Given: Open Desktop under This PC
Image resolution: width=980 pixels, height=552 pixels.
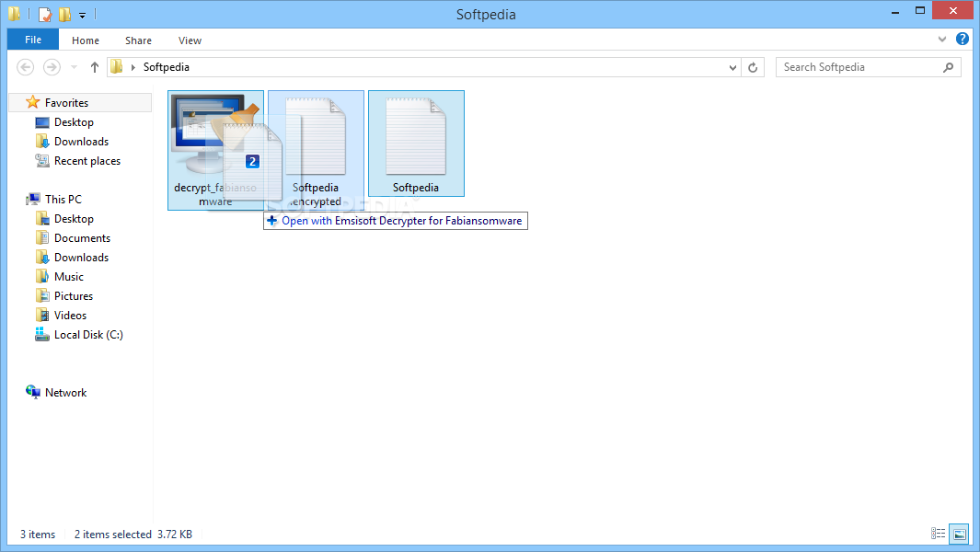Looking at the screenshot, I should point(74,219).
